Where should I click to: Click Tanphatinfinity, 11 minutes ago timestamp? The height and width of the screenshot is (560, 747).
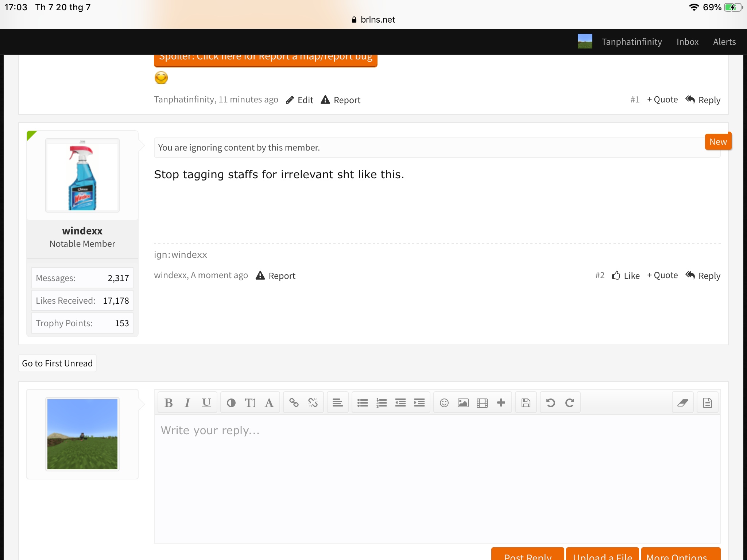[248, 100]
